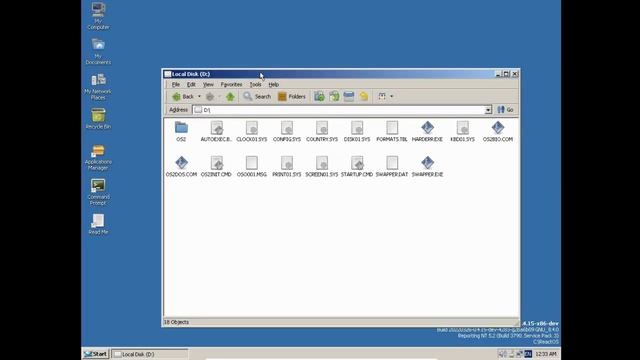Expand the Views dropdown arrow
The width and height of the screenshot is (640, 360).
tap(392, 96)
